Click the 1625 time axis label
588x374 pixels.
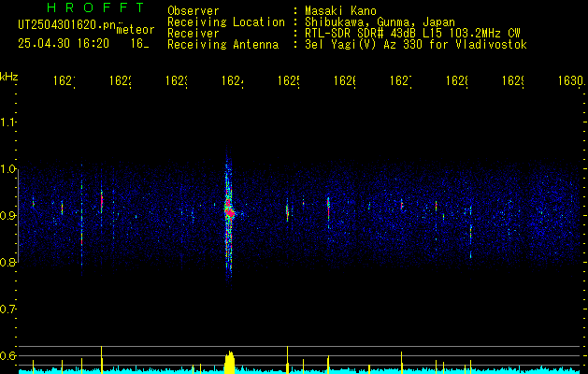point(288,81)
